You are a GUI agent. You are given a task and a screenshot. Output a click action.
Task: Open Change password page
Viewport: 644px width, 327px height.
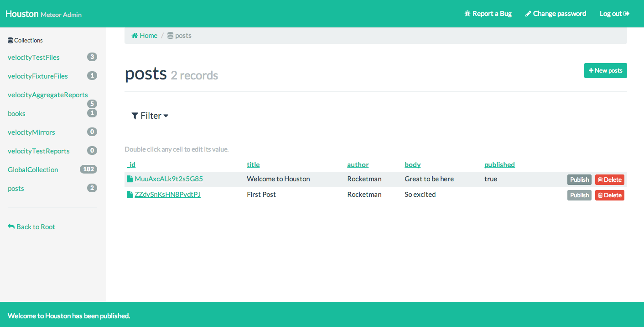556,14
